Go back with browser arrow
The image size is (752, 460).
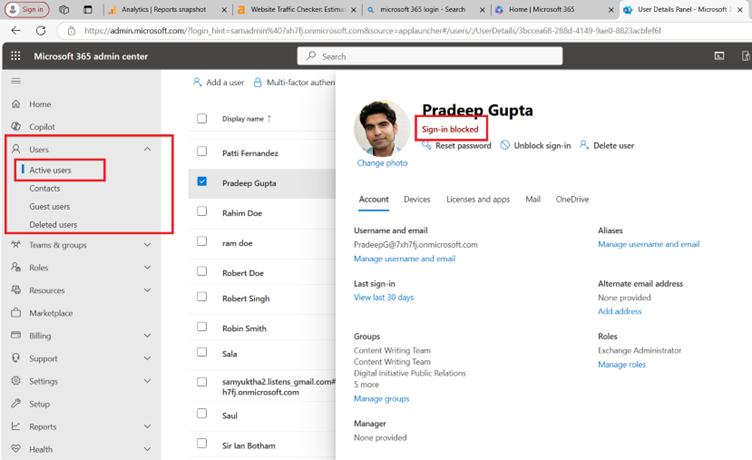point(16,31)
